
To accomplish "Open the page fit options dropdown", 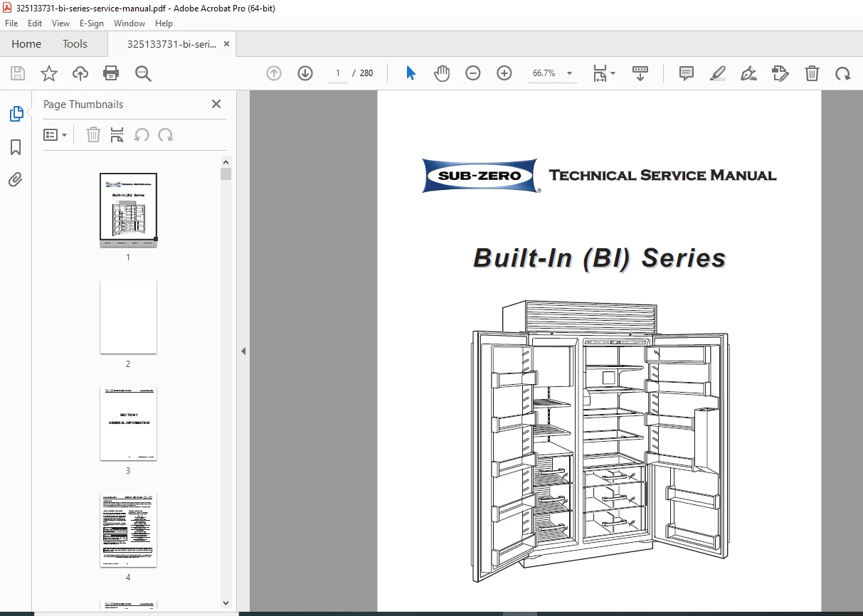I will (x=604, y=73).
